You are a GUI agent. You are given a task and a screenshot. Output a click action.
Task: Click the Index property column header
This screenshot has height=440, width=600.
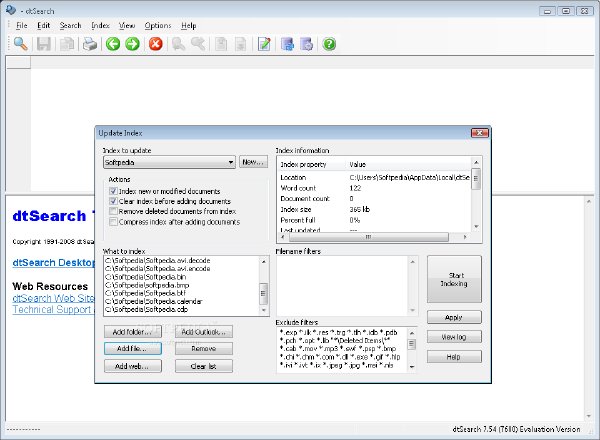pos(312,164)
